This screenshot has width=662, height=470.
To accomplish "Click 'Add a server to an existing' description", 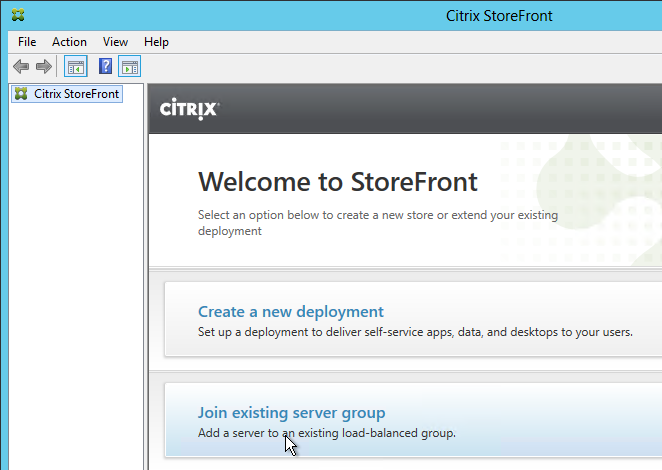I will coord(327,433).
